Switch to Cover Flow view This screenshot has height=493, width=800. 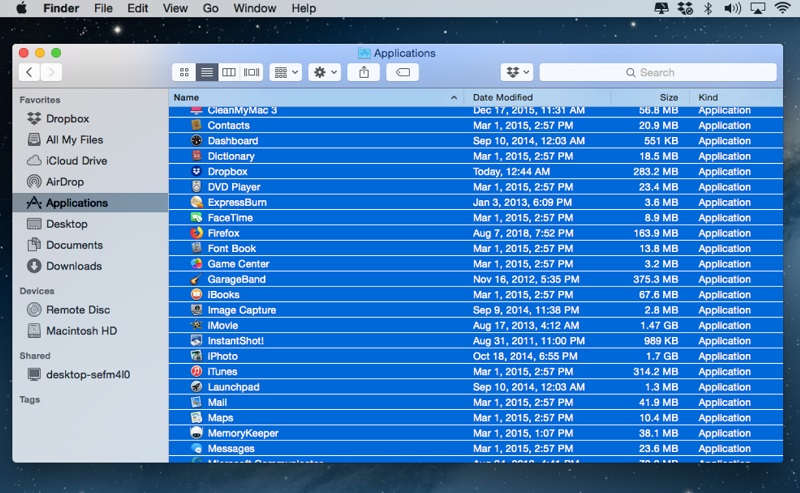coord(252,72)
